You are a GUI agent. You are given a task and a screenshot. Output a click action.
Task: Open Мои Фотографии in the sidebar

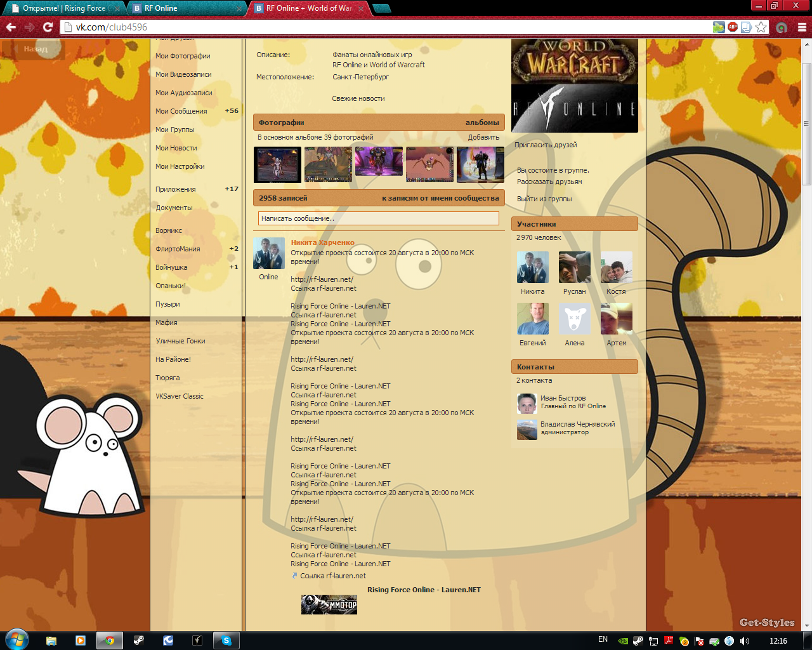point(183,56)
